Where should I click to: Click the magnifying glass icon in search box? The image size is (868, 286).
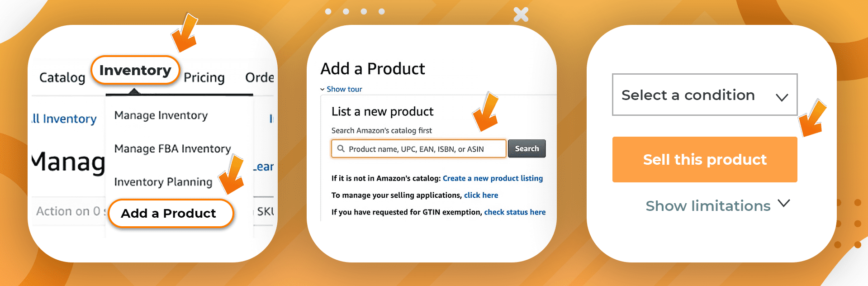coord(341,148)
